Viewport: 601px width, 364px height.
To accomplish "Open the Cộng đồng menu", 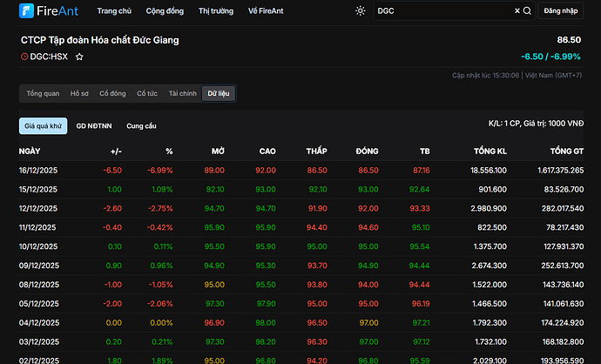I will tap(165, 11).
